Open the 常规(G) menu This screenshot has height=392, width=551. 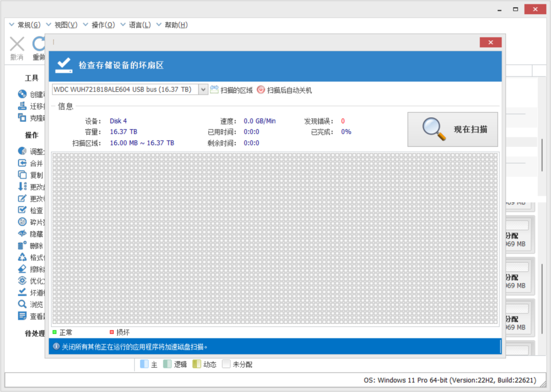click(x=29, y=25)
